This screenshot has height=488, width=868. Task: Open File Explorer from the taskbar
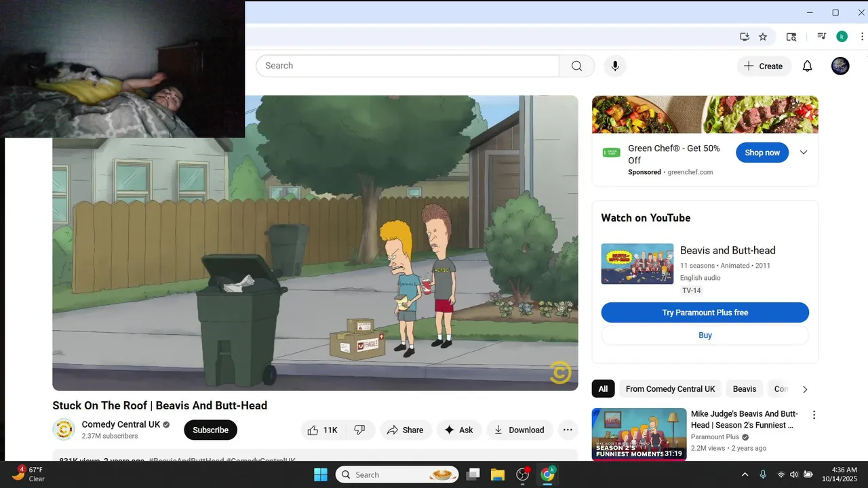point(498,474)
